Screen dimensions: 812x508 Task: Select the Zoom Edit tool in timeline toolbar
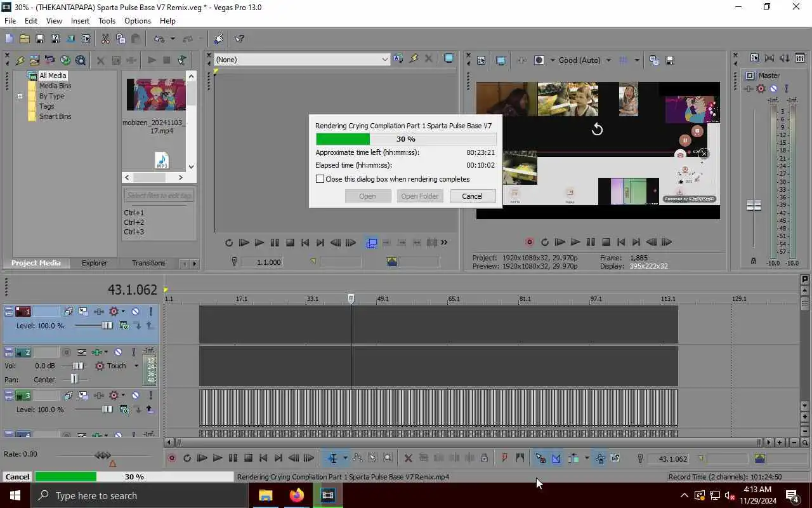click(x=388, y=458)
